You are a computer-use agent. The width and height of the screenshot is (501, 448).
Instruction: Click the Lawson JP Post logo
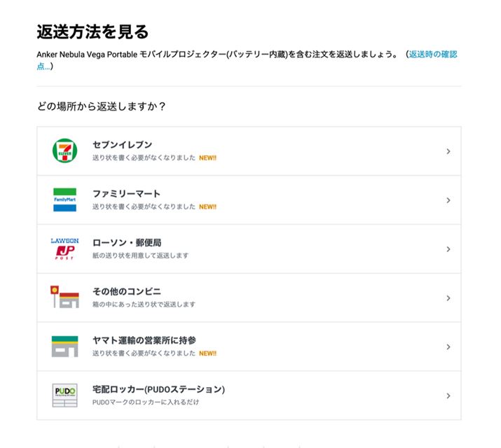64,248
